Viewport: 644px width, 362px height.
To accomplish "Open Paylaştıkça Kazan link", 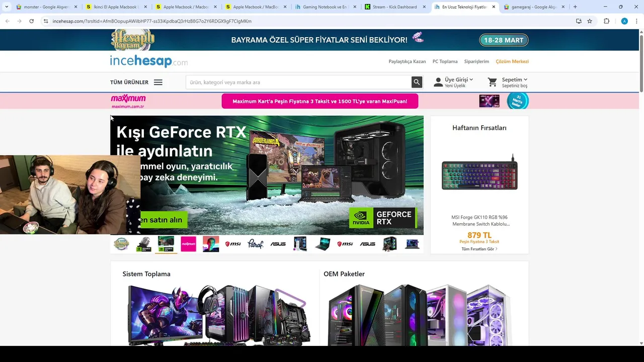I will pos(407,61).
